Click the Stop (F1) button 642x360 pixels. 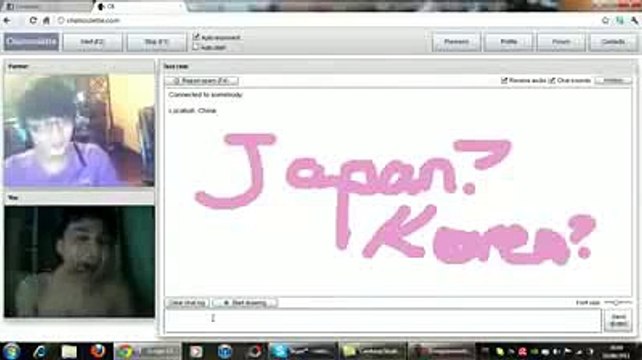click(156, 42)
